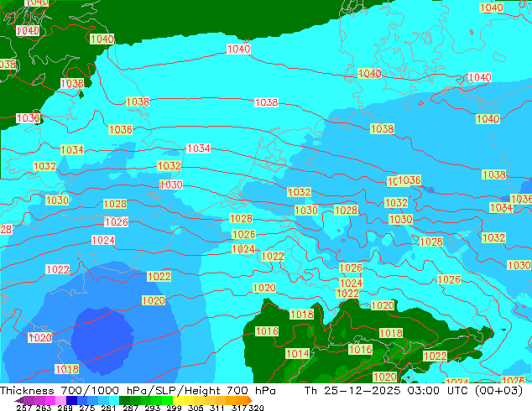Click the legend value 269
This screenshot has width=532, height=411.
tap(65, 408)
